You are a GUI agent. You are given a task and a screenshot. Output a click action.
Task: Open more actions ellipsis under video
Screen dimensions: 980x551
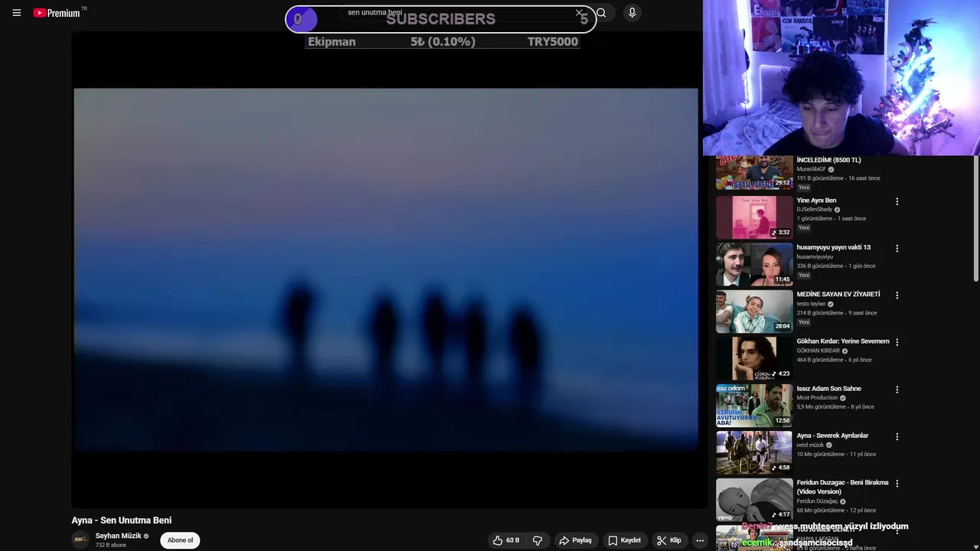(700, 540)
